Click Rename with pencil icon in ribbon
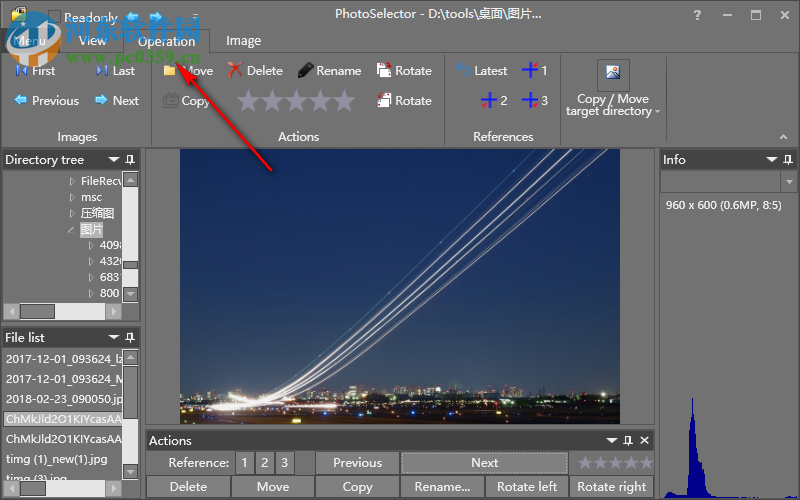Screen dimensions: 800x500 [x=330, y=71]
